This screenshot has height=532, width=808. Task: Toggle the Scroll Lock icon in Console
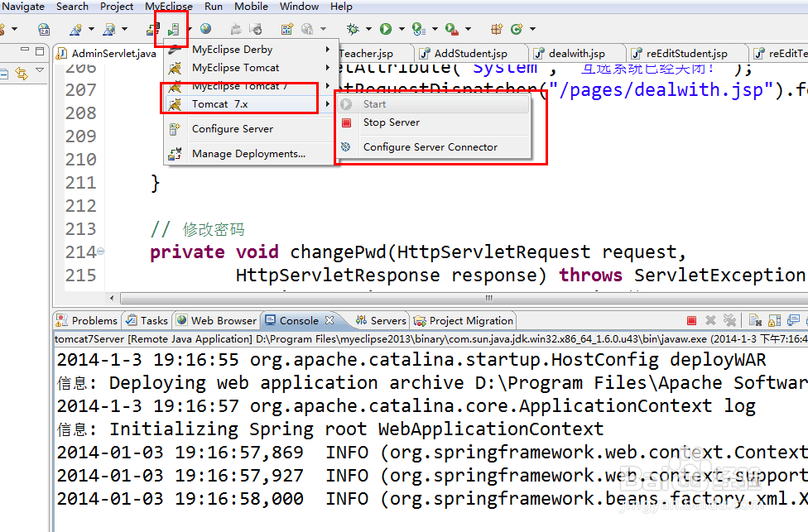click(774, 321)
